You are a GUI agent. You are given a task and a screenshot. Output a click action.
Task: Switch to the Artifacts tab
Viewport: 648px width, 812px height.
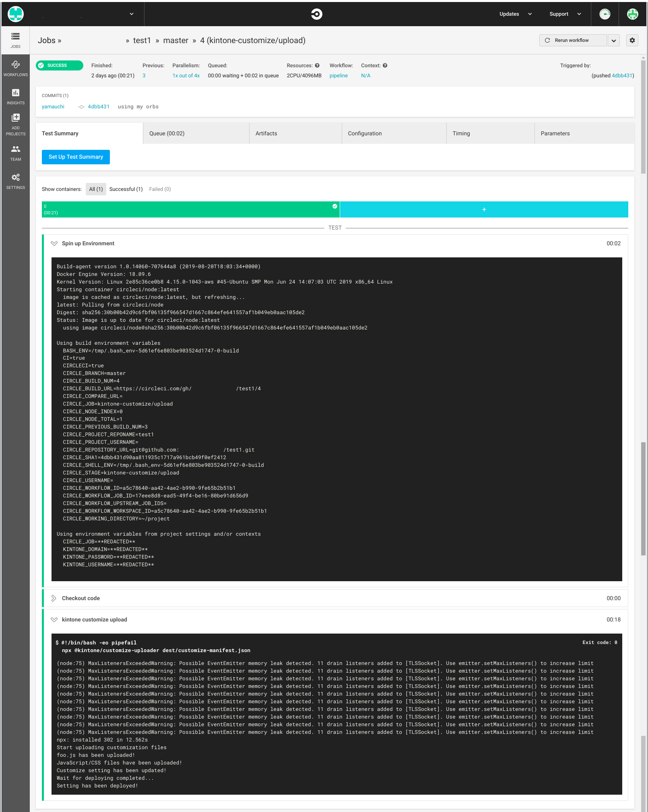(295, 133)
